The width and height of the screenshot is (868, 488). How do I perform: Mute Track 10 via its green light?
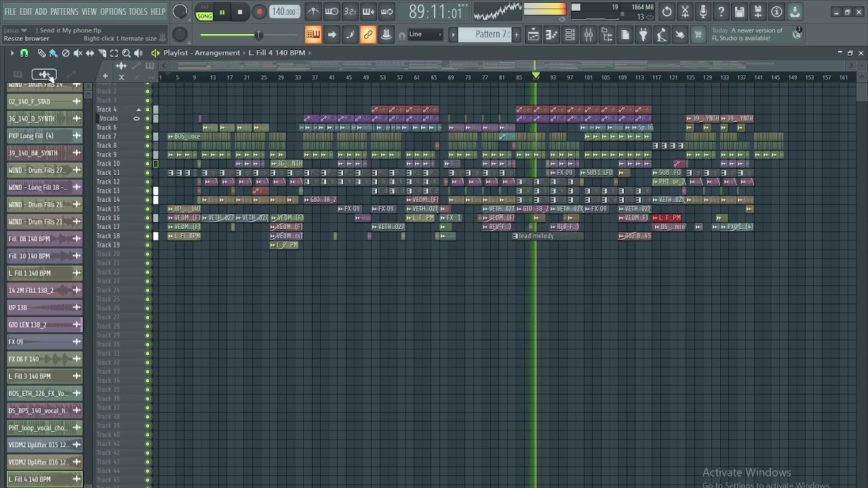pyautogui.click(x=148, y=163)
